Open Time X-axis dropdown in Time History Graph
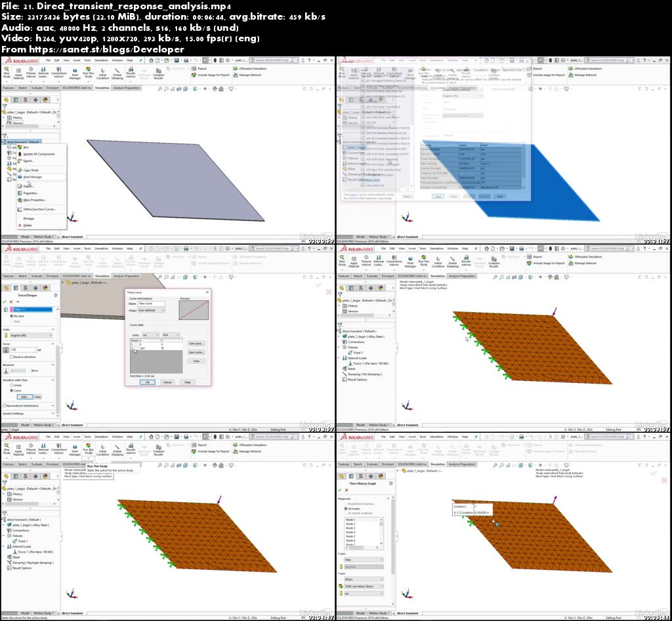The image size is (672, 621). (364, 560)
